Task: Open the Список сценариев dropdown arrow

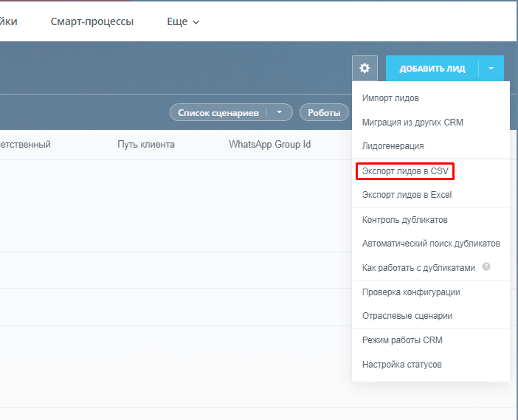Action: (x=280, y=112)
